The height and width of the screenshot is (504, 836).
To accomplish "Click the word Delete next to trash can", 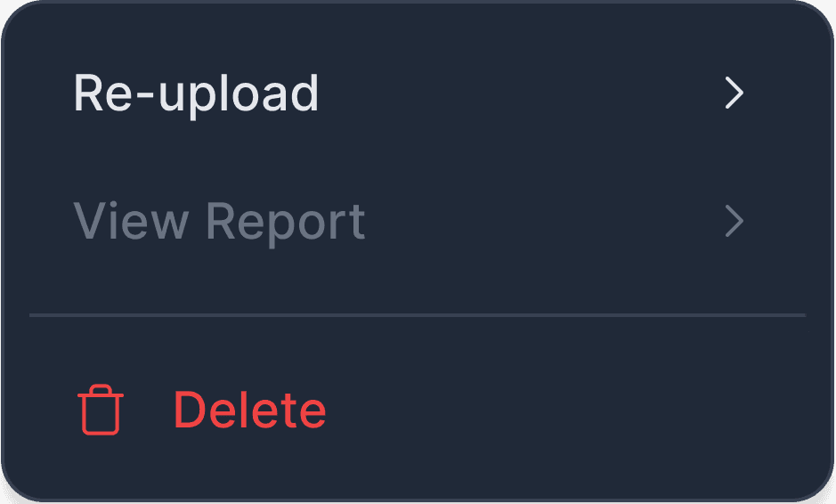I will 250,410.
